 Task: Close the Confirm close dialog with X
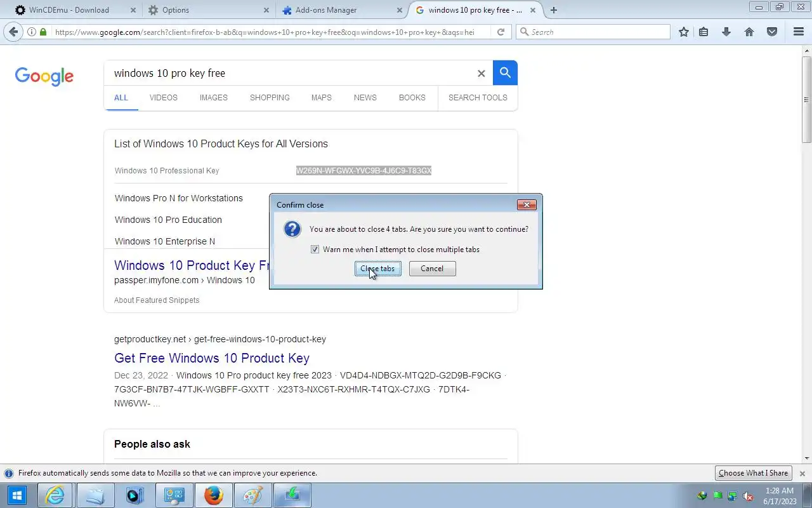coord(527,204)
